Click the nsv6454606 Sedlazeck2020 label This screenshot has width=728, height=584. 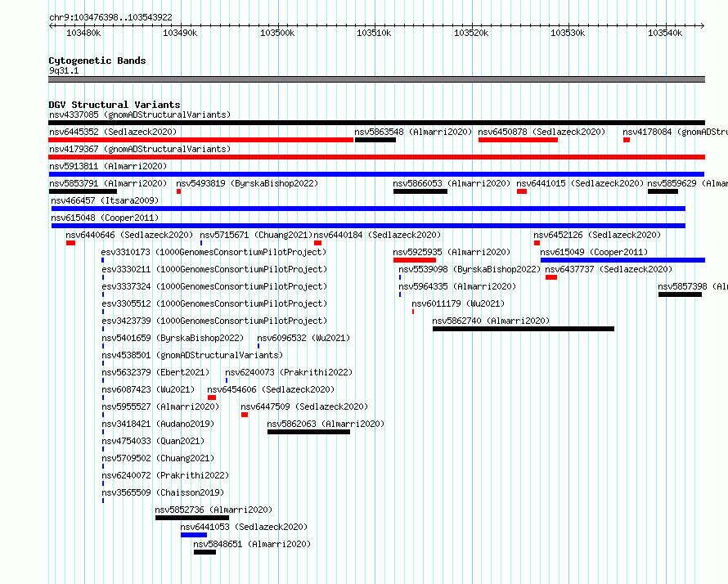(x=271, y=389)
